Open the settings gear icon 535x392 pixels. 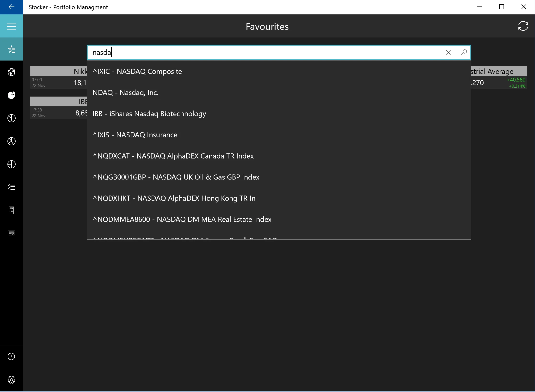click(11, 380)
